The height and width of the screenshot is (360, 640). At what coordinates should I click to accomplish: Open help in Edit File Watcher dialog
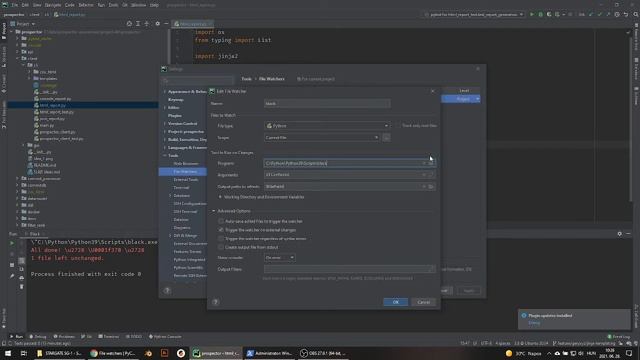pos(215,302)
